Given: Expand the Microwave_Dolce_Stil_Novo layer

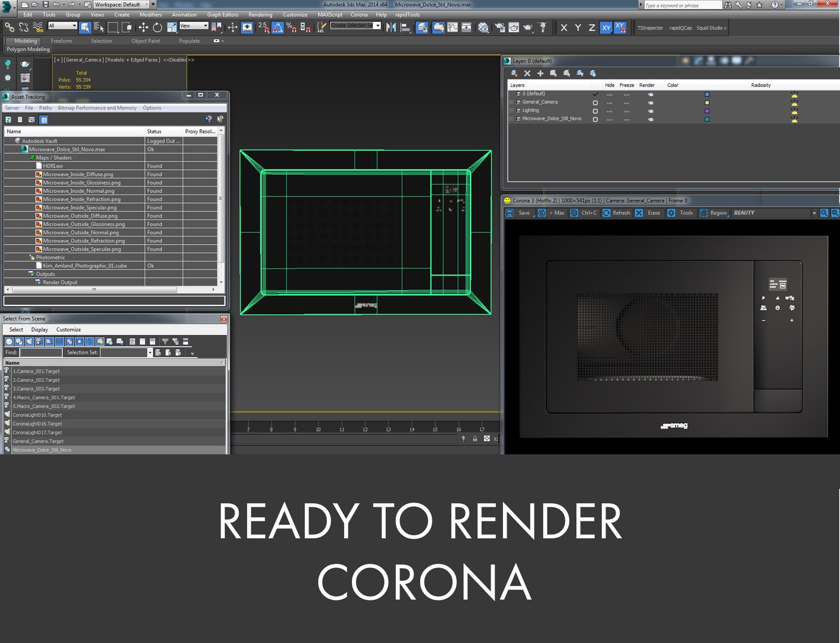Looking at the screenshot, I should click(x=511, y=119).
